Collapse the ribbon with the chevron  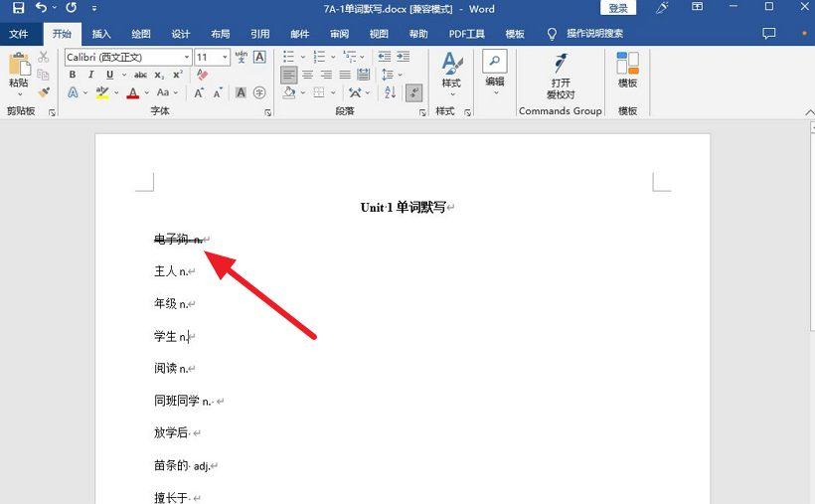point(809,111)
